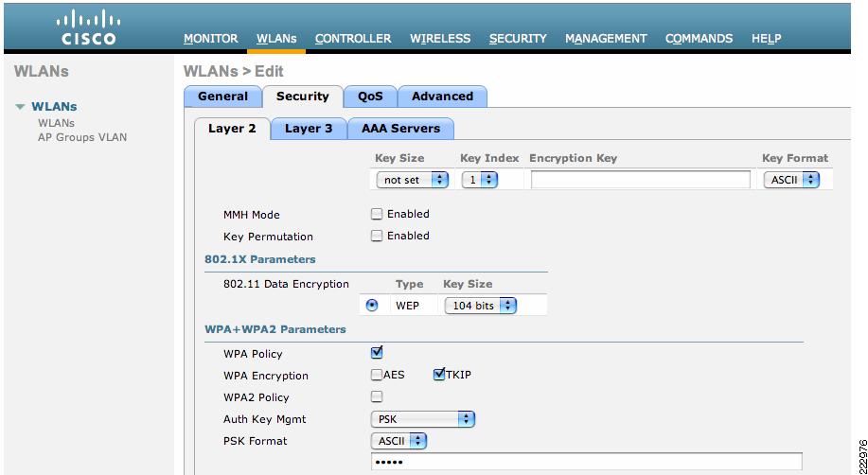Viewport: 868px width, 475px height.
Task: Switch to the QoS tab
Action: point(370,97)
